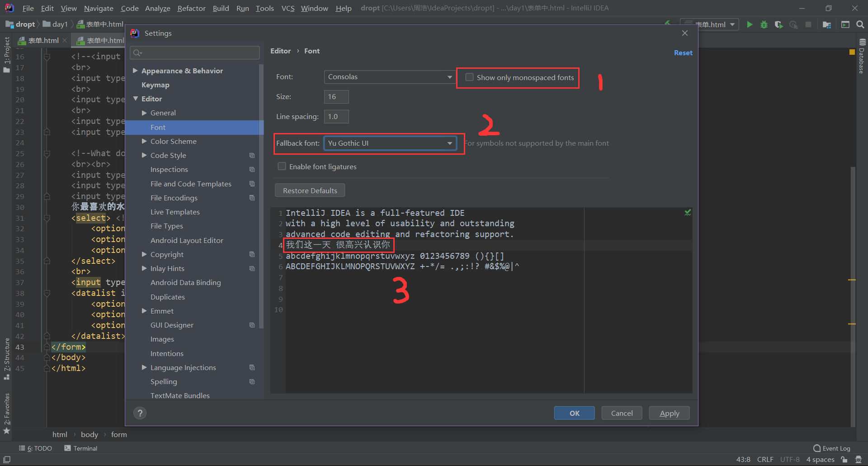Expand the Code Style settings node
The width and height of the screenshot is (868, 466).
(144, 155)
